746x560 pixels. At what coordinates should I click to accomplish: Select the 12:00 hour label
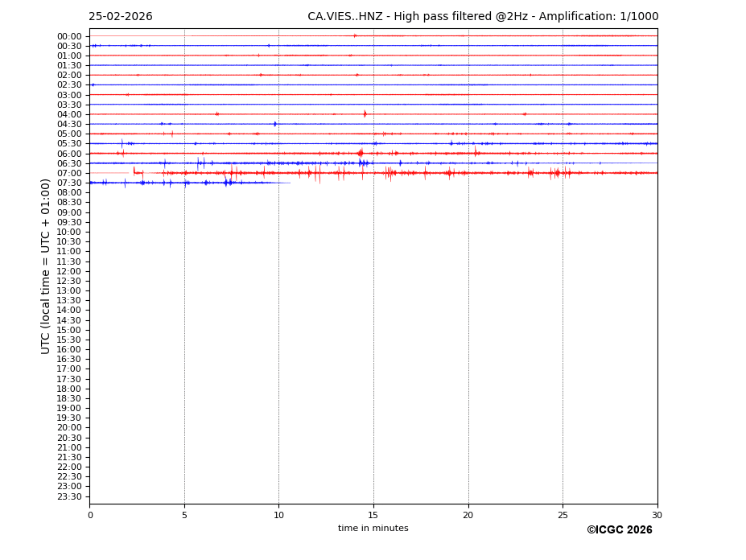pos(69,271)
